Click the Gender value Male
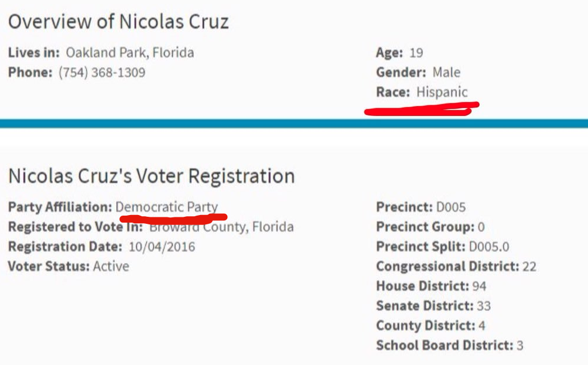 coord(446,73)
